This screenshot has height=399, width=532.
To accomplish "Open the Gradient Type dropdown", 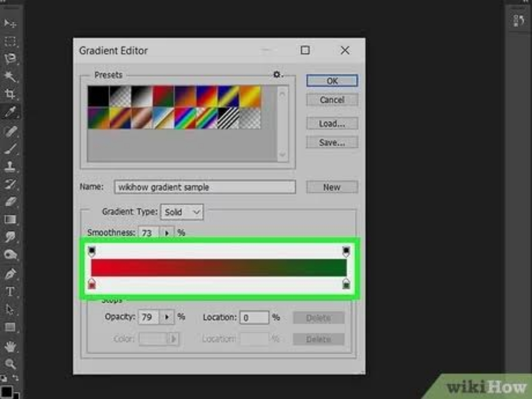I will (182, 212).
